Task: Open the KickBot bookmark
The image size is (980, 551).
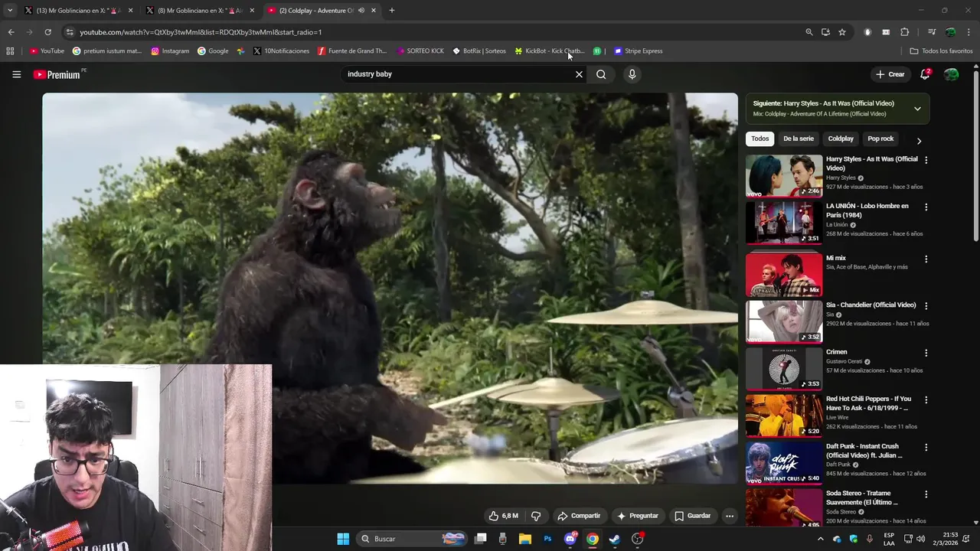Action: (550, 51)
